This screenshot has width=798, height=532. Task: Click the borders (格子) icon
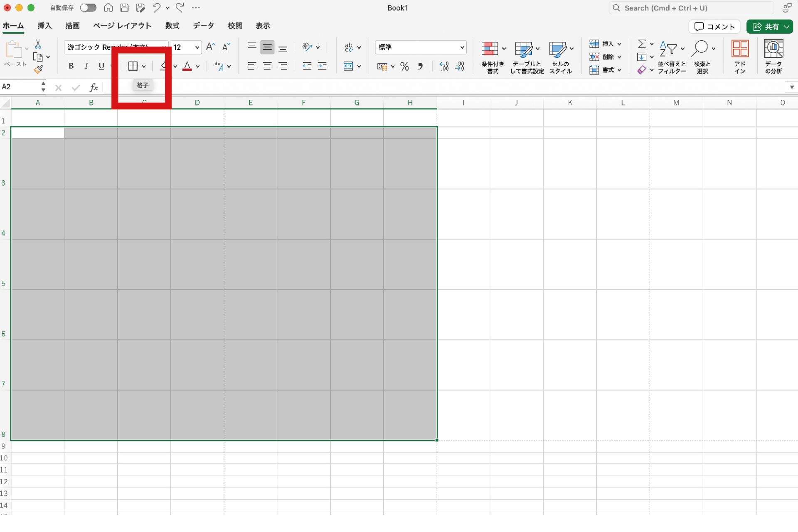pyautogui.click(x=133, y=66)
